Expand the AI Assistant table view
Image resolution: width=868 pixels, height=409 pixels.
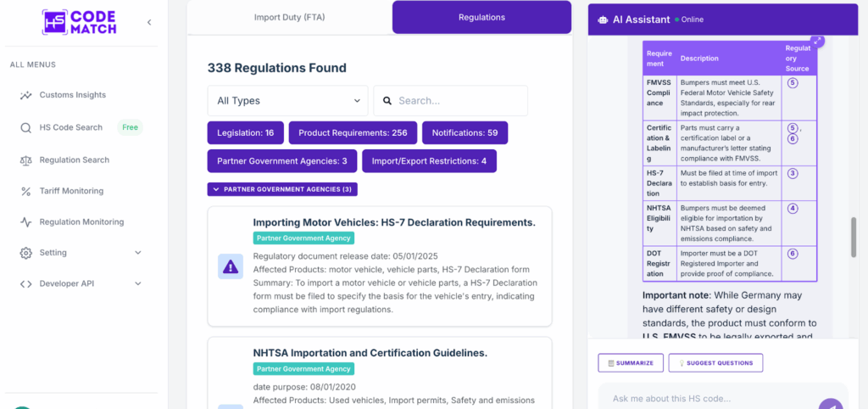click(x=817, y=41)
